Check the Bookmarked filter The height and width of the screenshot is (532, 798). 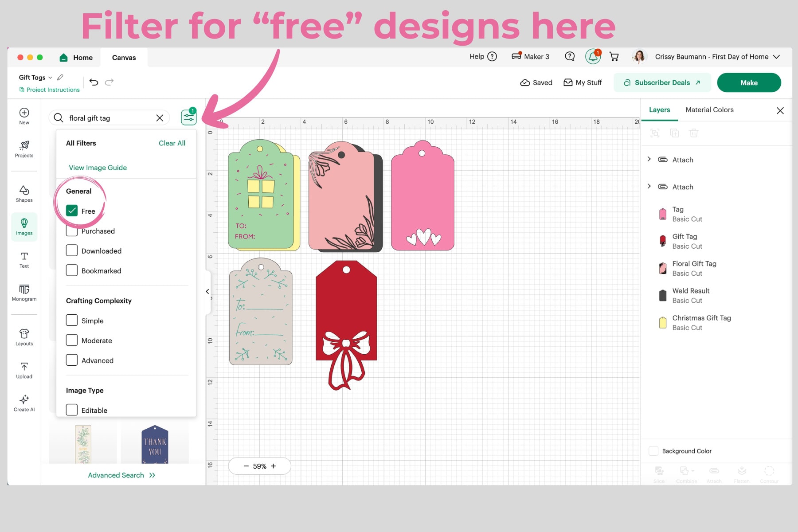coord(72,270)
